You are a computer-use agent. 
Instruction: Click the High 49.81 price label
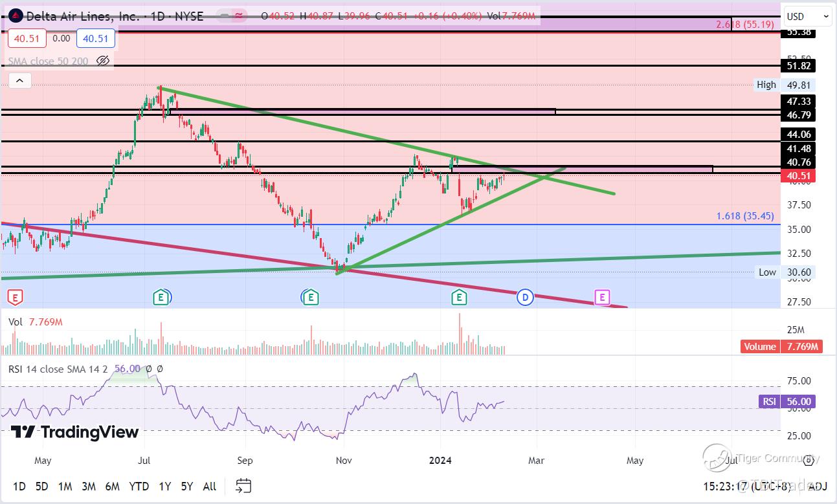(x=785, y=85)
